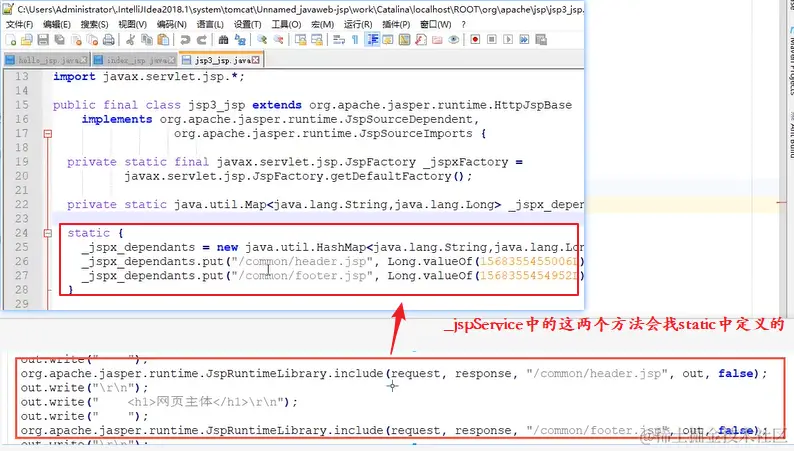794x451 pixels.
Task: Click the Open file toolbar icon
Action: pos(27,39)
